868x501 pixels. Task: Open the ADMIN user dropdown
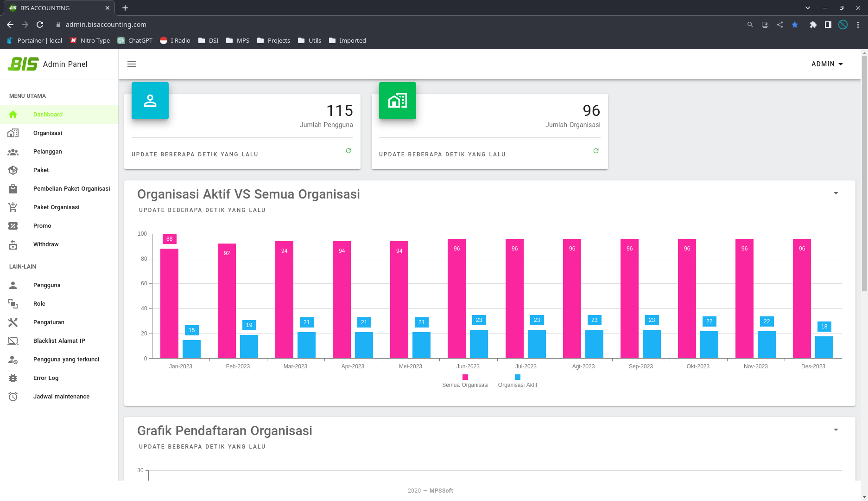click(x=827, y=64)
